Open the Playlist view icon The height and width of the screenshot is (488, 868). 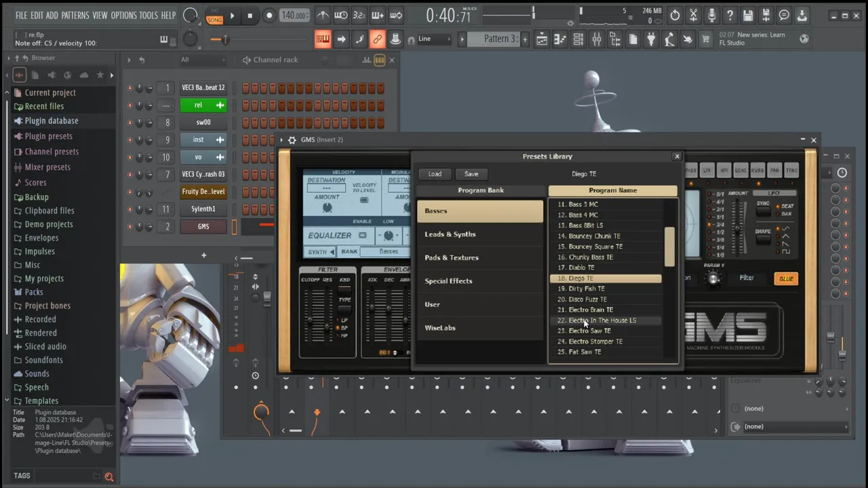point(542,39)
